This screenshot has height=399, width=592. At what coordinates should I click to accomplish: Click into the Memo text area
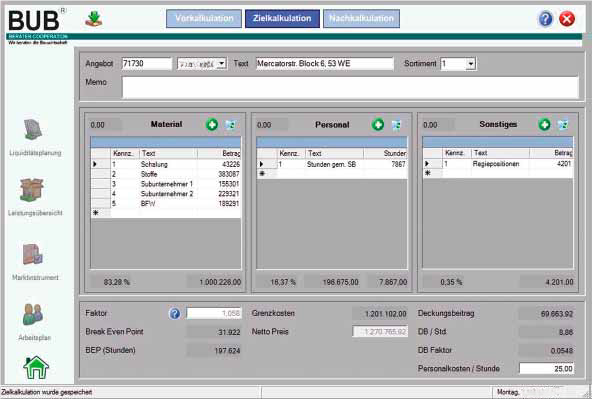[350, 88]
